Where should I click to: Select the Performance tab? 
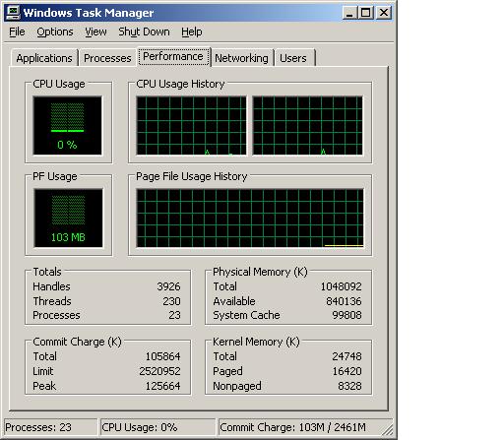click(173, 57)
